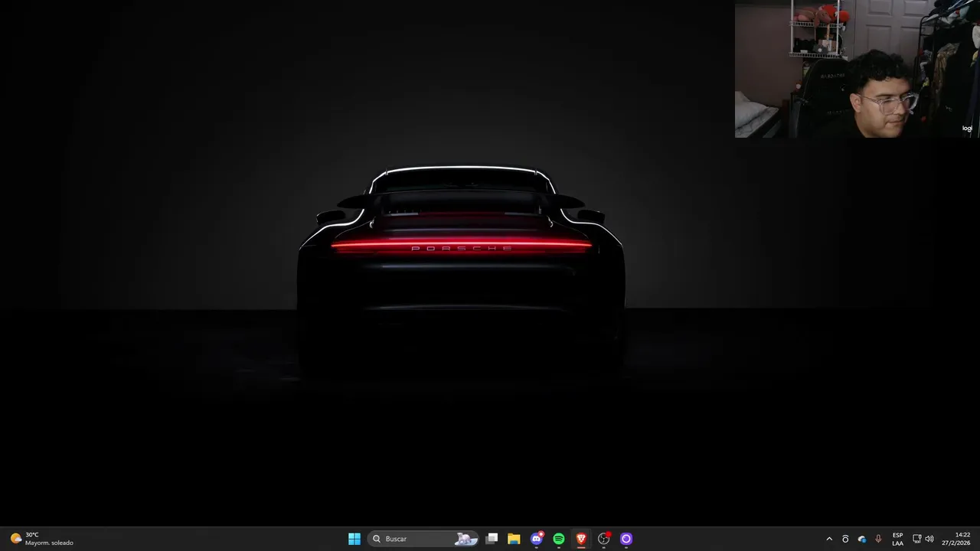Change the ESP LAA keyboard layout
Image resolution: width=980 pixels, height=551 pixels.
click(897, 539)
